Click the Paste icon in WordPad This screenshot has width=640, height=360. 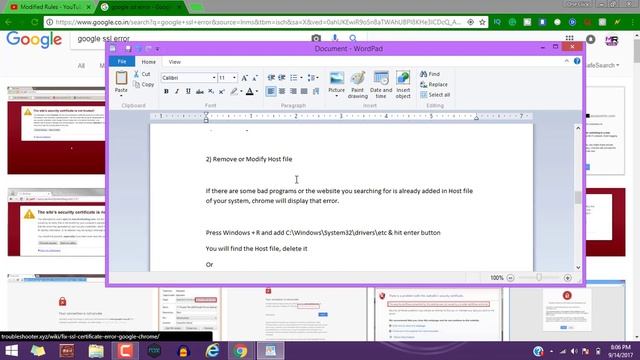coord(121,78)
